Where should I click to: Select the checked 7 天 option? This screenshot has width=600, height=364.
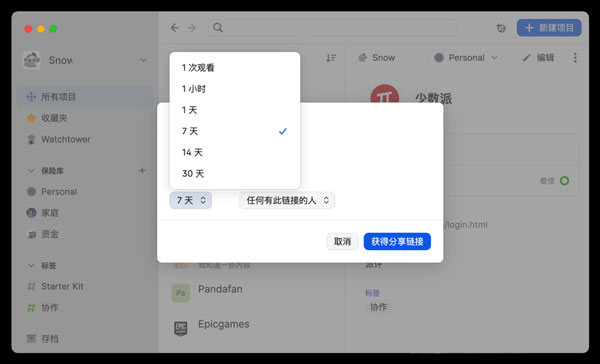(x=235, y=131)
